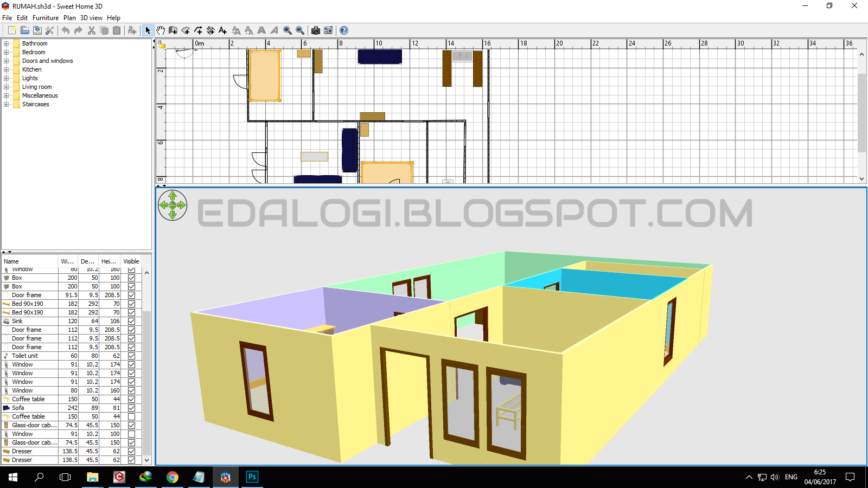Uncheck Visible for Door frame width 91.5

tap(131, 295)
